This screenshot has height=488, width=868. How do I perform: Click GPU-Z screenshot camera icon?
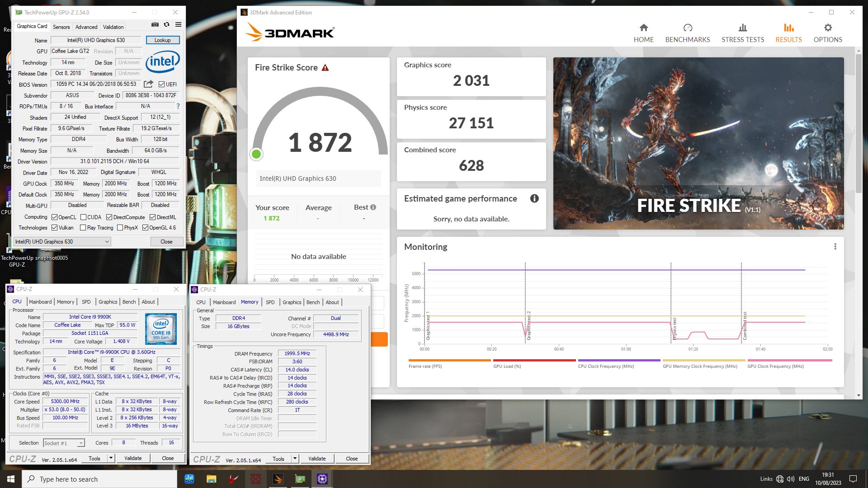point(155,25)
